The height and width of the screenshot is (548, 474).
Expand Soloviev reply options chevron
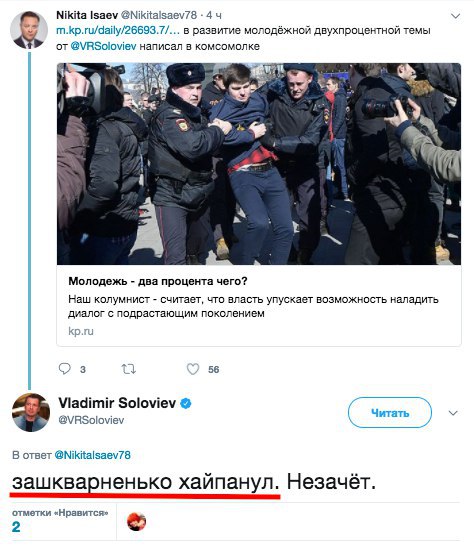tap(453, 413)
